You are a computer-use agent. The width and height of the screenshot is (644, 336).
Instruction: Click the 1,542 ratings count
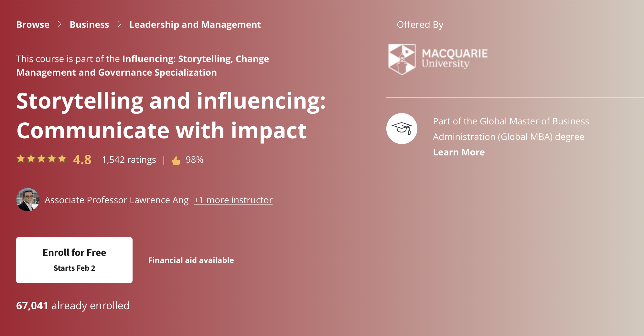click(x=129, y=159)
